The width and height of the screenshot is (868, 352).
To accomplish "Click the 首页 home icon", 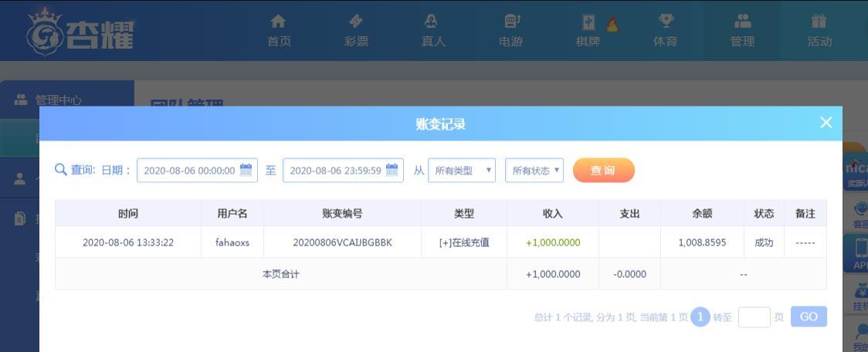I will pos(279,22).
